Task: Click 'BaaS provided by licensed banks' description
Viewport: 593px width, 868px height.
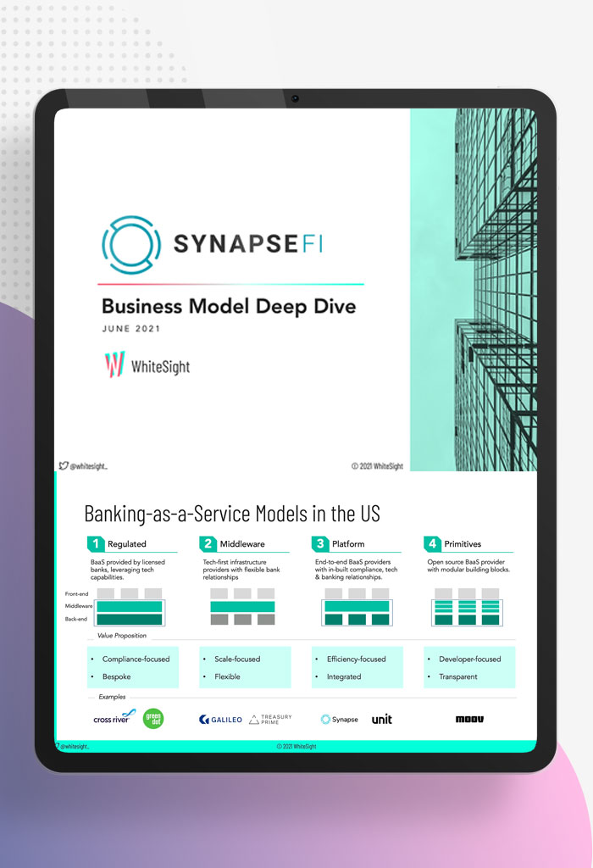Action: pyautogui.click(x=128, y=570)
